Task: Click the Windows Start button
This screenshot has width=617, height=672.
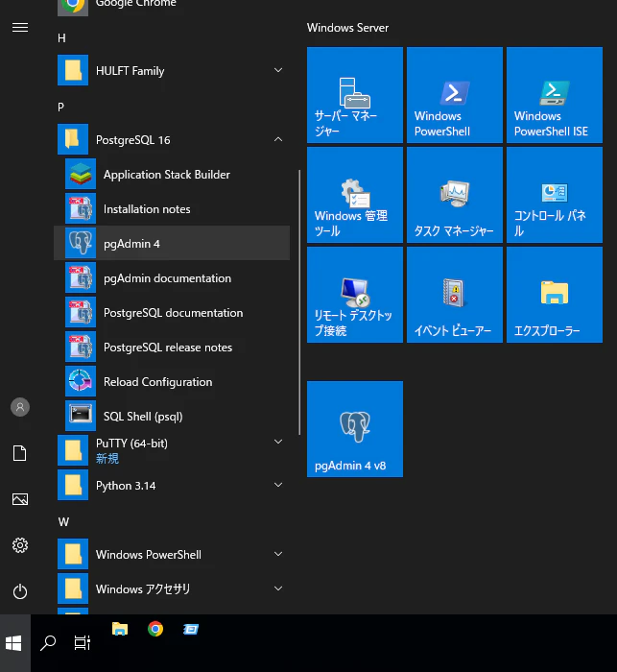Action: pyautogui.click(x=14, y=643)
